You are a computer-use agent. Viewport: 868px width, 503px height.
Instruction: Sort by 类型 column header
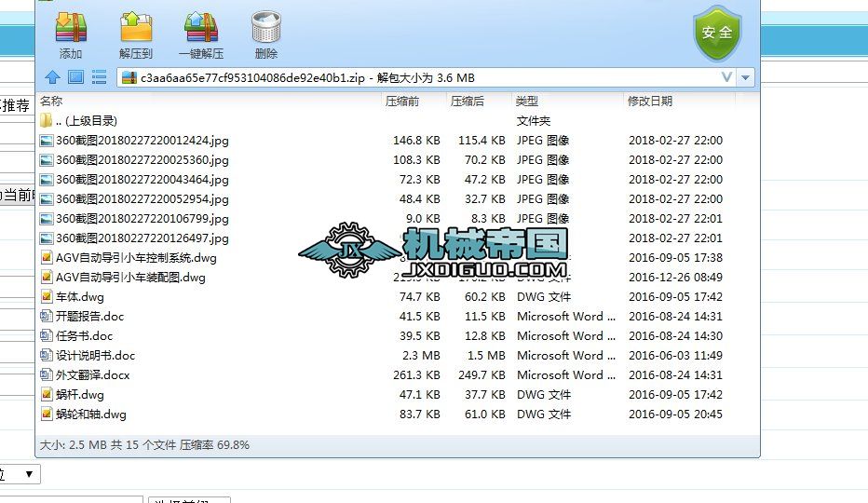[x=526, y=101]
